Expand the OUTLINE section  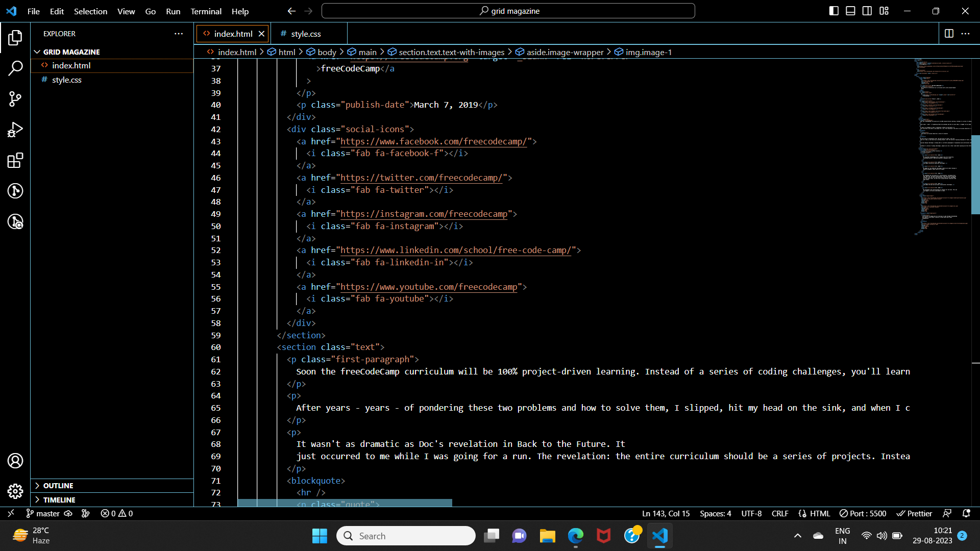(58, 485)
